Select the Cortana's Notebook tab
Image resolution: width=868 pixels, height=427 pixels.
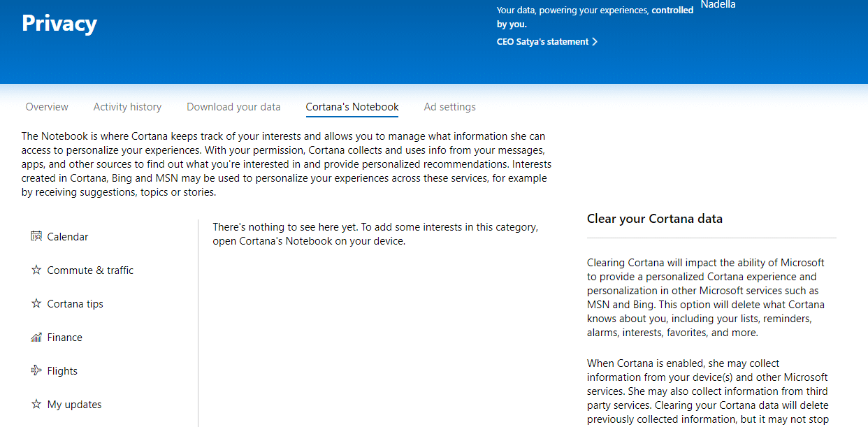click(x=352, y=107)
